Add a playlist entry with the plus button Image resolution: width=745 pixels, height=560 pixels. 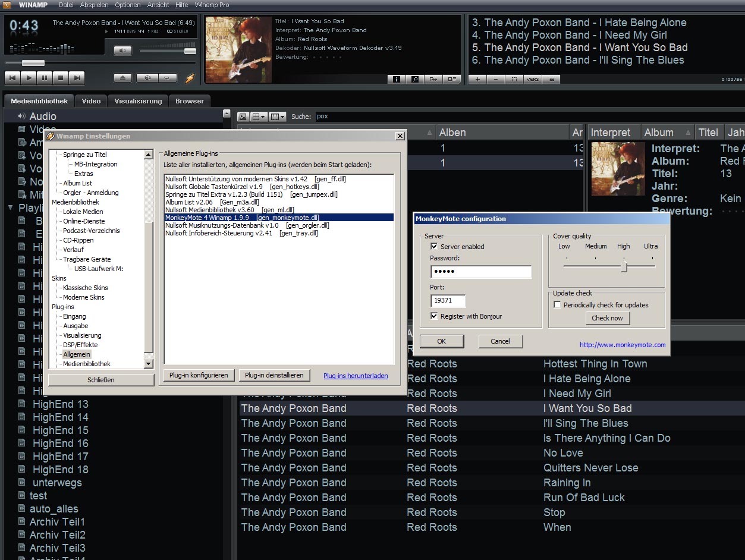(477, 79)
